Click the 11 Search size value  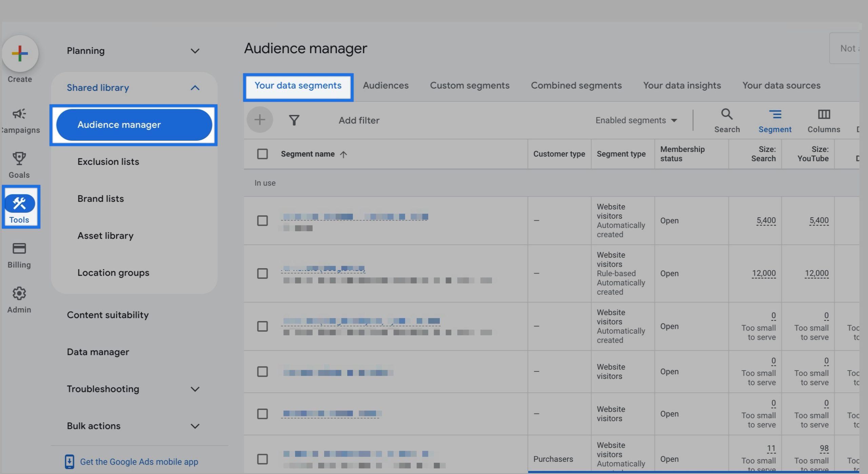tap(771, 448)
